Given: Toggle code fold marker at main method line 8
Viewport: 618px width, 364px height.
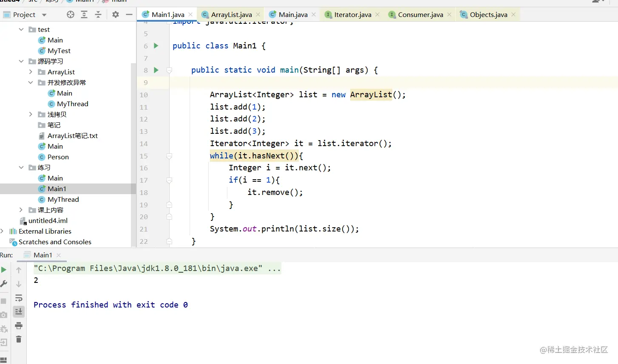Looking at the screenshot, I should coord(169,71).
